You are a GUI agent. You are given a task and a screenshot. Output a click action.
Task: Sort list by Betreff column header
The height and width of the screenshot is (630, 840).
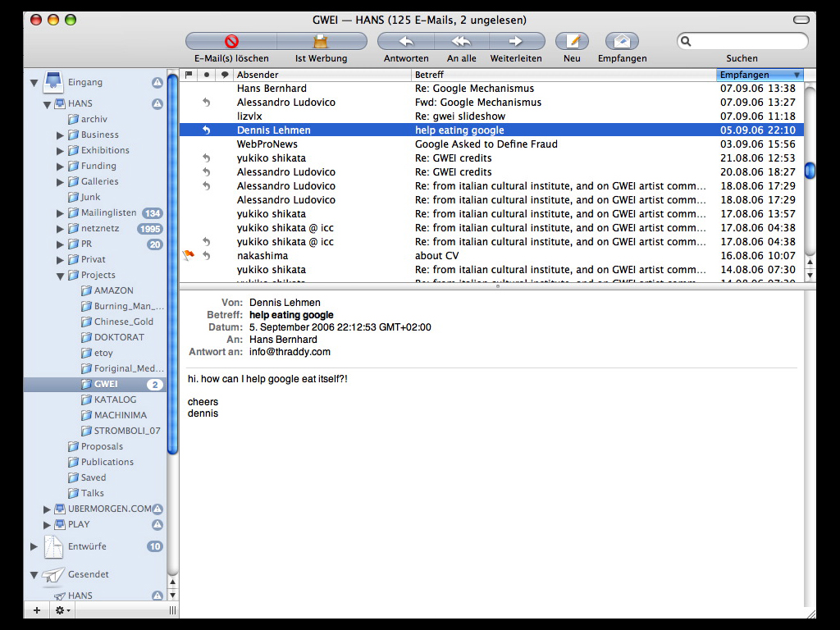pyautogui.click(x=562, y=75)
